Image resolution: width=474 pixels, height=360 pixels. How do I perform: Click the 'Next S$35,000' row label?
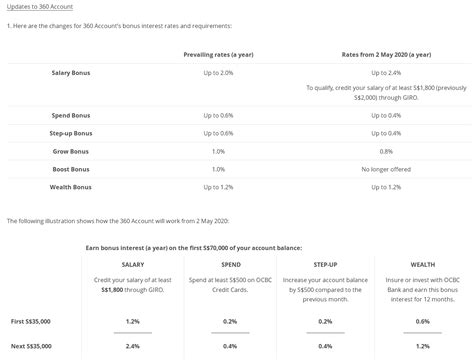31,346
